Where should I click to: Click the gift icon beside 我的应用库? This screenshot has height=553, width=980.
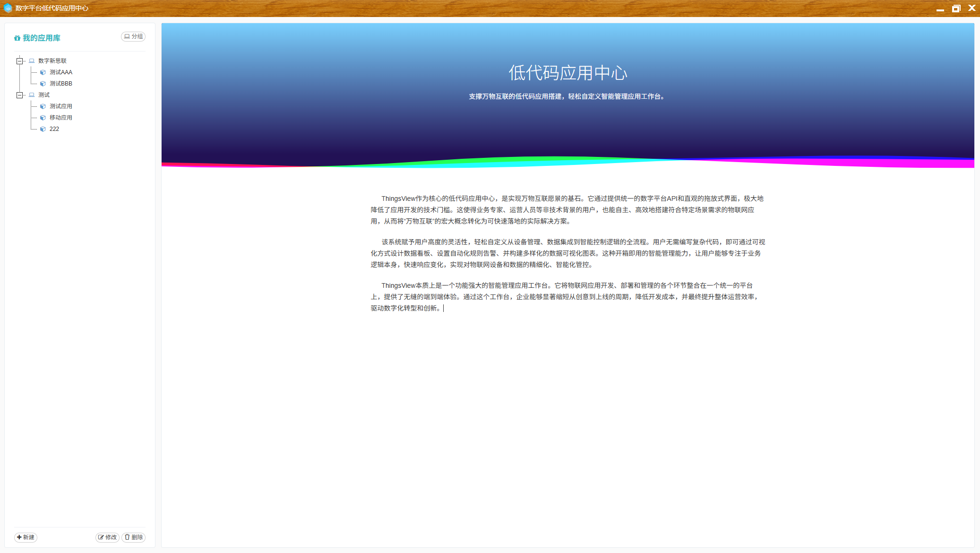(x=17, y=38)
